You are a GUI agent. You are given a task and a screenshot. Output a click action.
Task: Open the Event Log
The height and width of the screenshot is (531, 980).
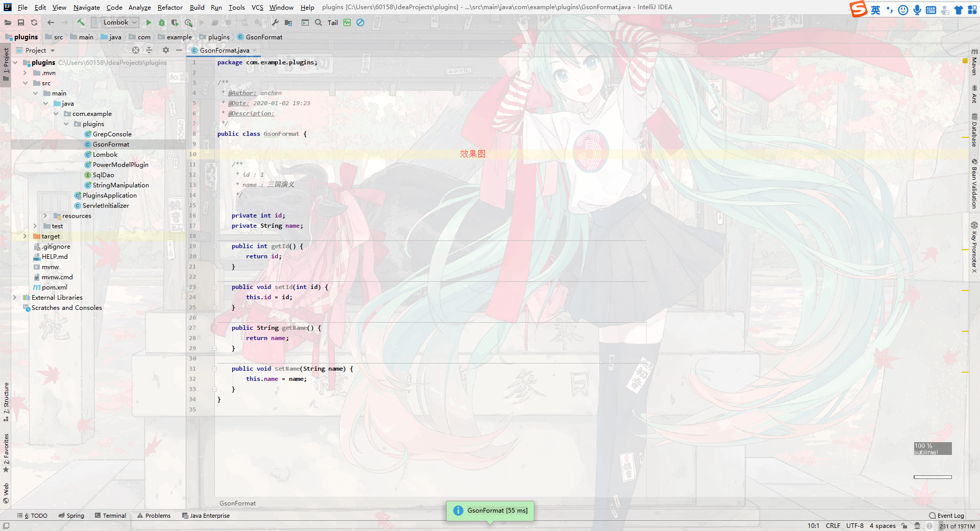coord(946,516)
